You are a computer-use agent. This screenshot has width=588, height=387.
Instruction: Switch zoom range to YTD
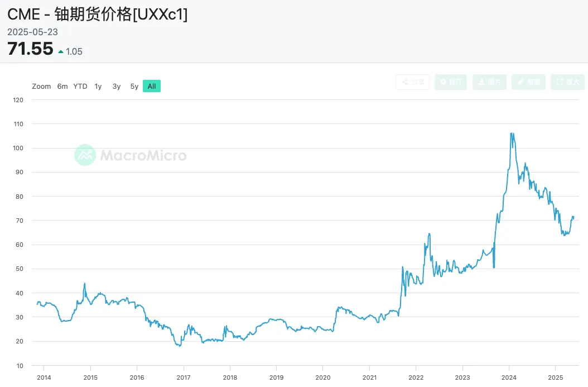point(80,87)
